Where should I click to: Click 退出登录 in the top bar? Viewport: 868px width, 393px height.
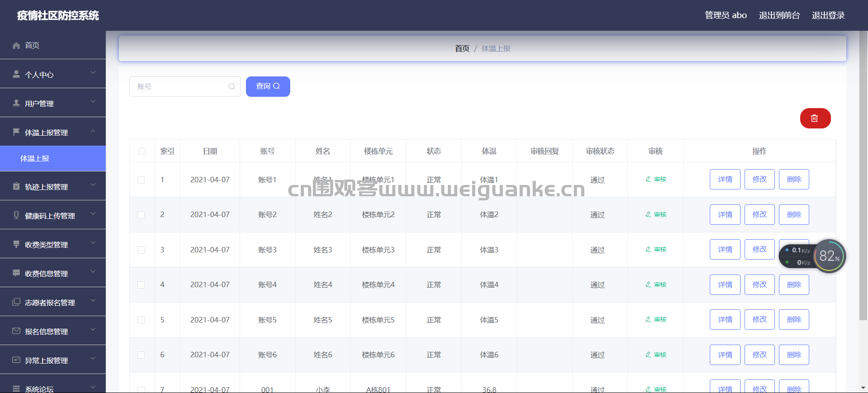click(x=828, y=15)
